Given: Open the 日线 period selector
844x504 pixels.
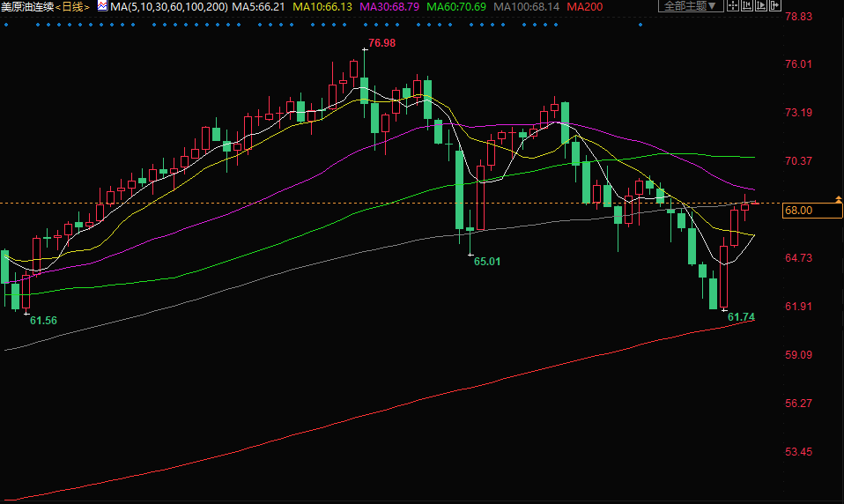Looking at the screenshot, I should click(x=73, y=6).
